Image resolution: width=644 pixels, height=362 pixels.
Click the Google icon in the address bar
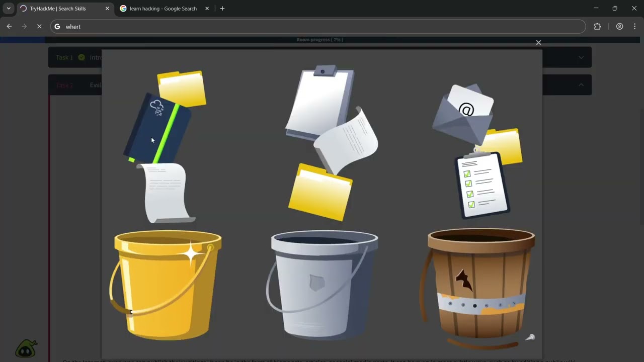point(57,27)
